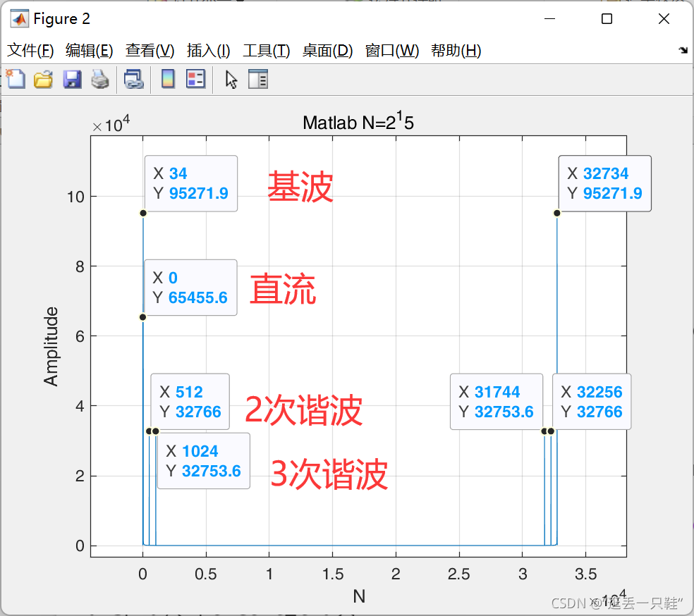Maximize the Figure 2 window

point(607,19)
